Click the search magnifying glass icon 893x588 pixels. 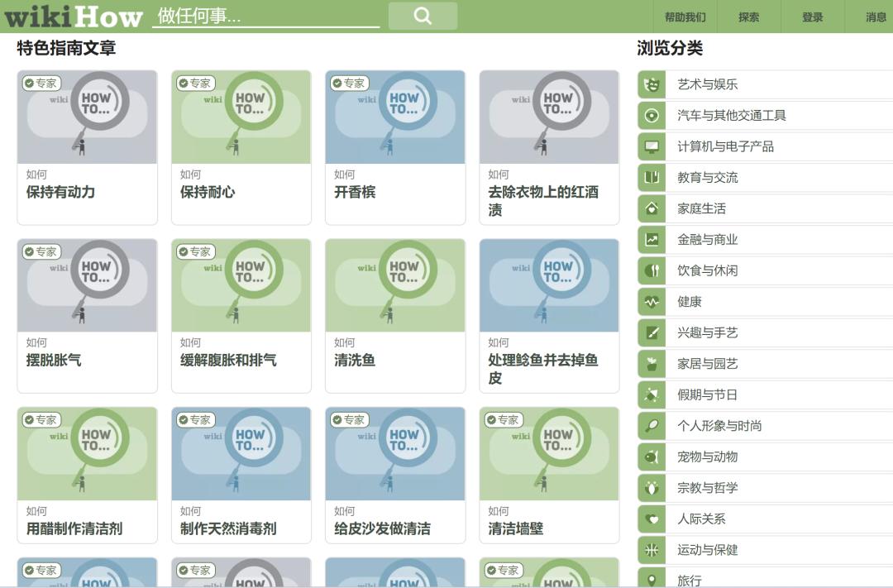pyautogui.click(x=423, y=16)
